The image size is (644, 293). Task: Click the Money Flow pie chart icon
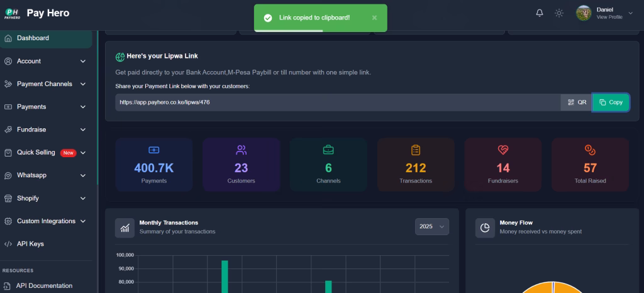[x=485, y=227]
